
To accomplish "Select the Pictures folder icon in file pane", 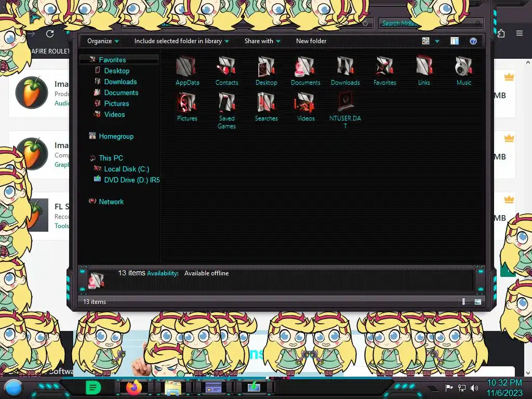I will click(x=187, y=107).
